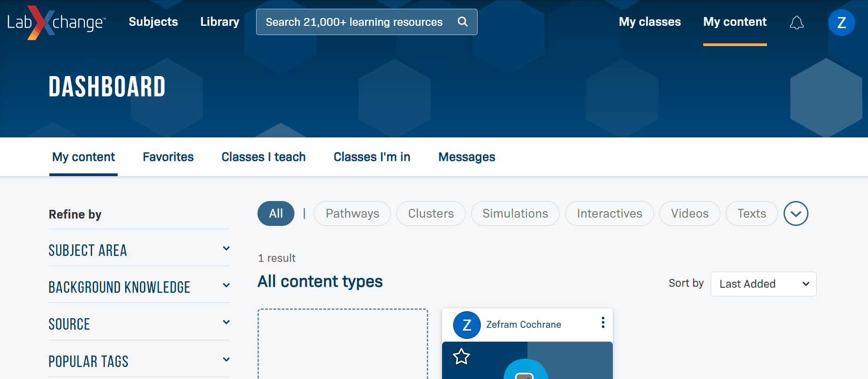Image resolution: width=868 pixels, height=379 pixels.
Task: Open the Z profile avatar menu
Action: [x=841, y=22]
